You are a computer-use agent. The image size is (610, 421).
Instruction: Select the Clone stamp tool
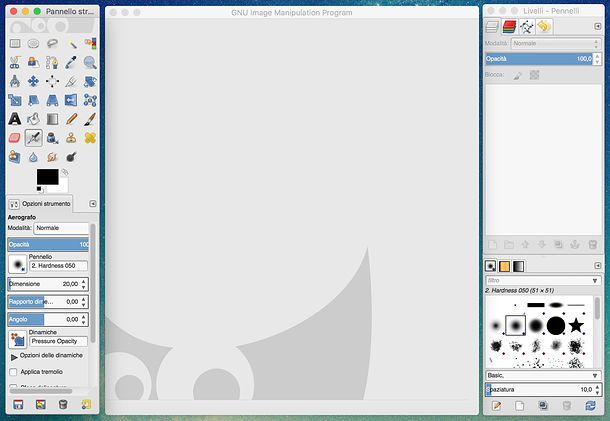71,138
